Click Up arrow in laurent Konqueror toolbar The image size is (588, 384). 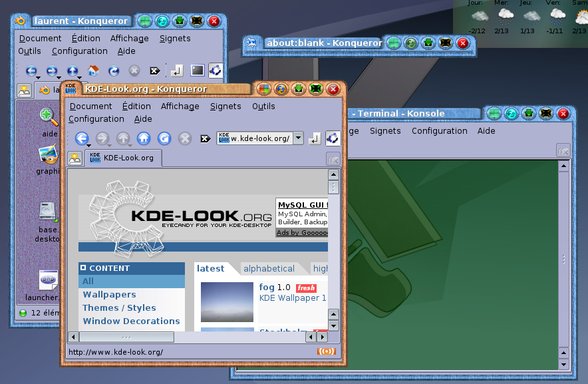73,71
